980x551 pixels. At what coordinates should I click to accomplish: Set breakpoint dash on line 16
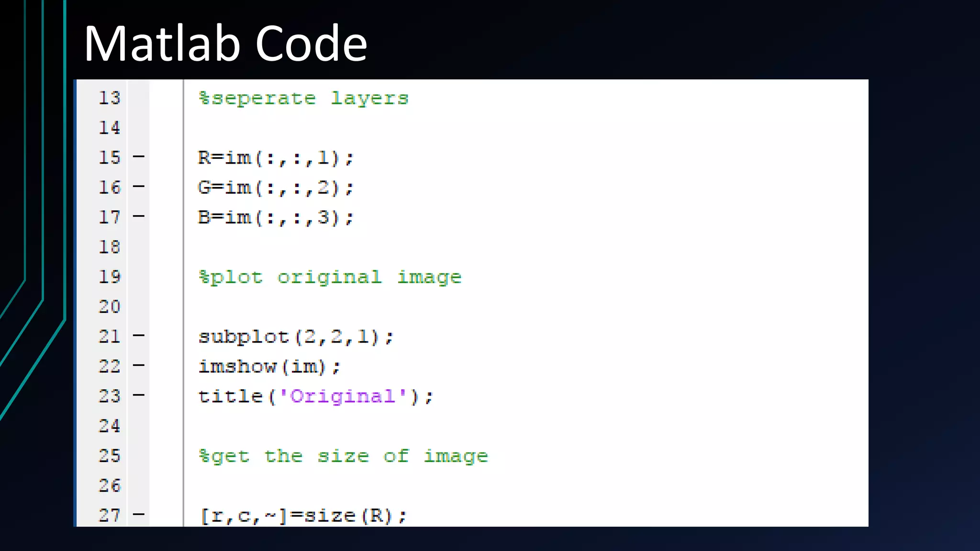139,187
